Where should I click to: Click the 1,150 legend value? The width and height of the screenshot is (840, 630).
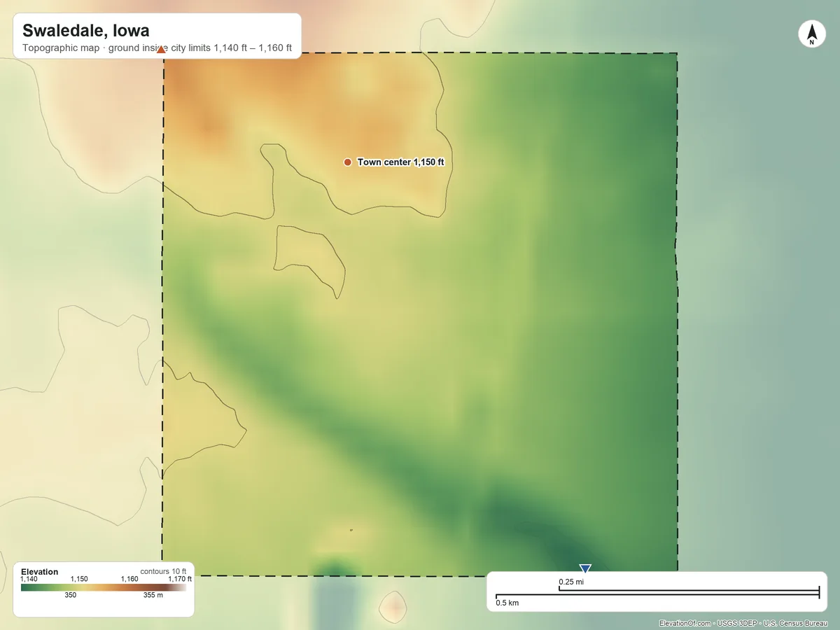[x=79, y=579]
